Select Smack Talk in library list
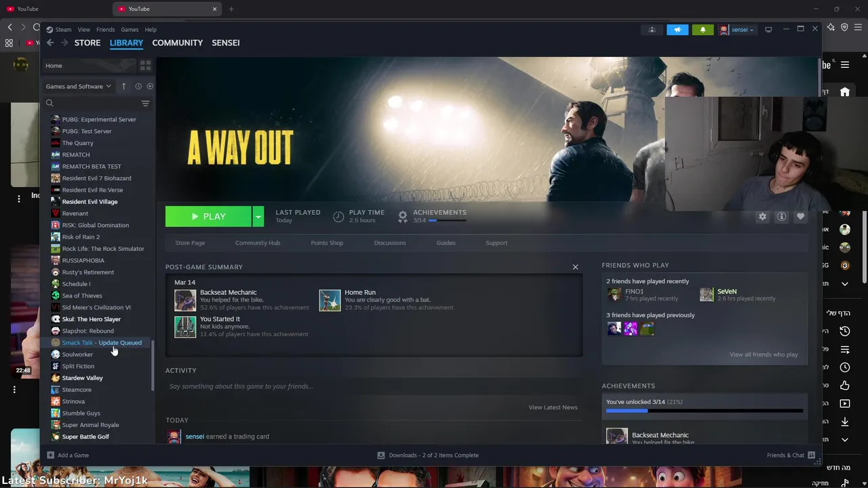Screen dimensions: 868x488 click(102, 342)
